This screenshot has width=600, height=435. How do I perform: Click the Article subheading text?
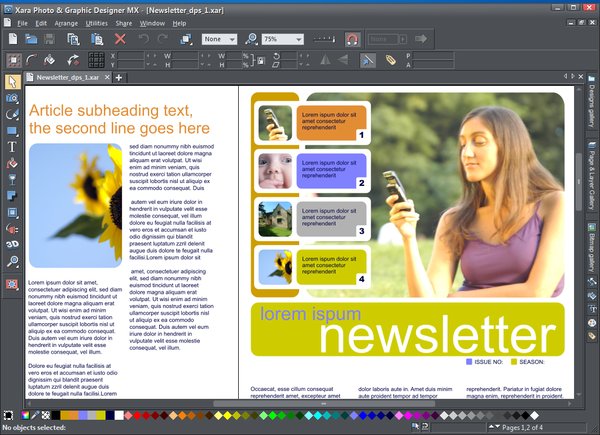click(x=119, y=119)
